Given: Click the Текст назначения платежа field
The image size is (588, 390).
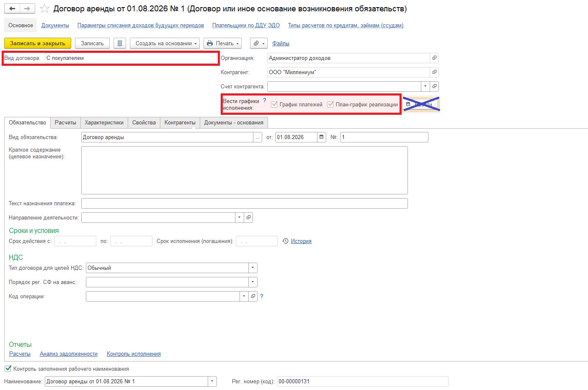Looking at the screenshot, I should click(244, 203).
